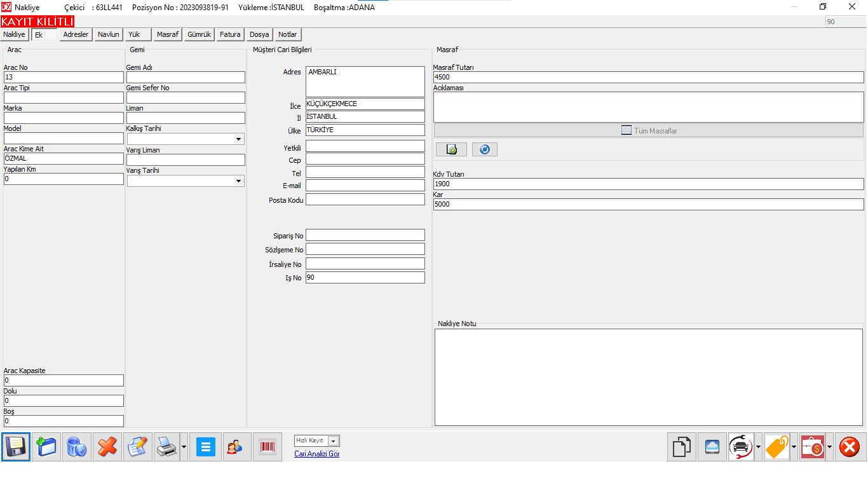Click the İş No field with 90
The height and width of the screenshot is (478, 868).
[x=365, y=277]
